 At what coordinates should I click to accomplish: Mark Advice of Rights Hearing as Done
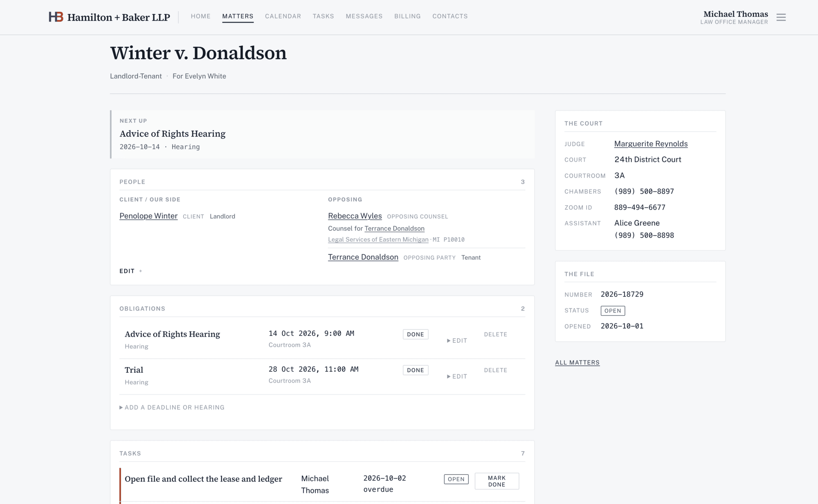pyautogui.click(x=416, y=334)
